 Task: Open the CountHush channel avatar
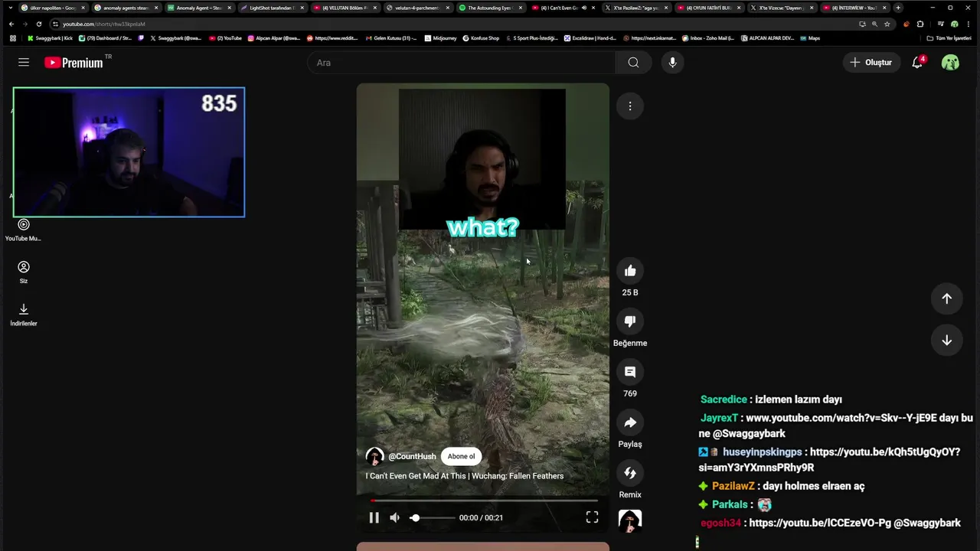coord(374,457)
